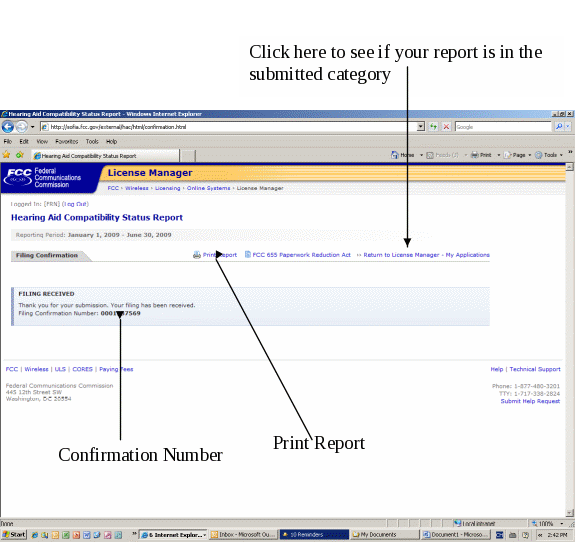576x542 pixels.
Task: Open the Technical Support link
Action: click(x=535, y=369)
